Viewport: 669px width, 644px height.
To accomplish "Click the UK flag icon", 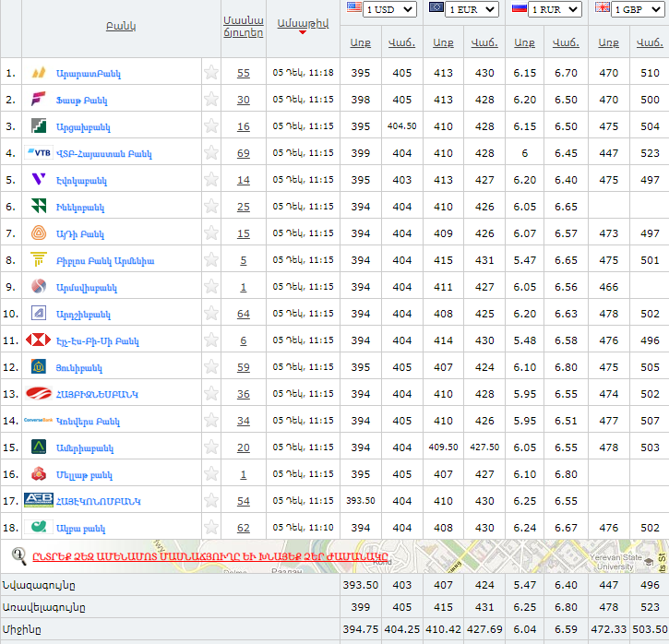I will tap(603, 7).
